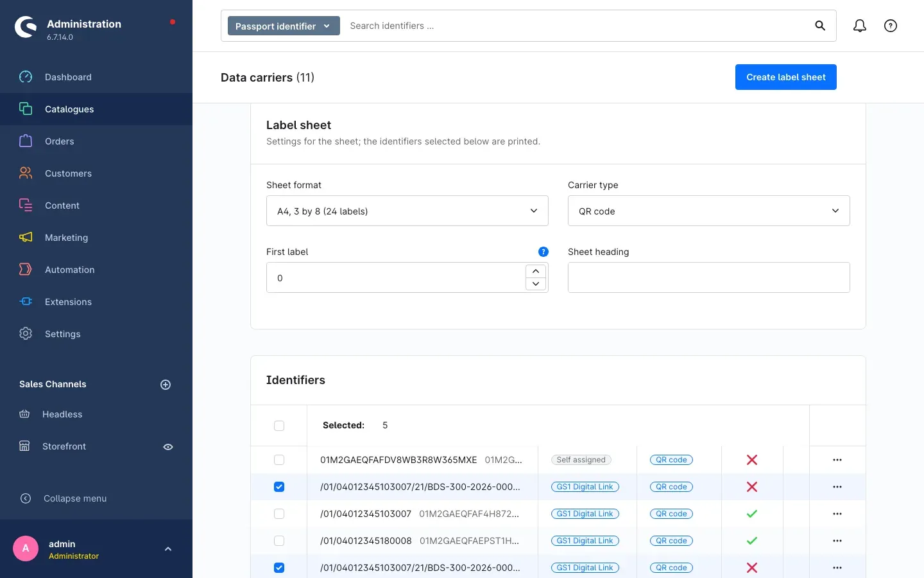Click the Extensions plug icon
The width and height of the screenshot is (924, 578).
pos(26,302)
